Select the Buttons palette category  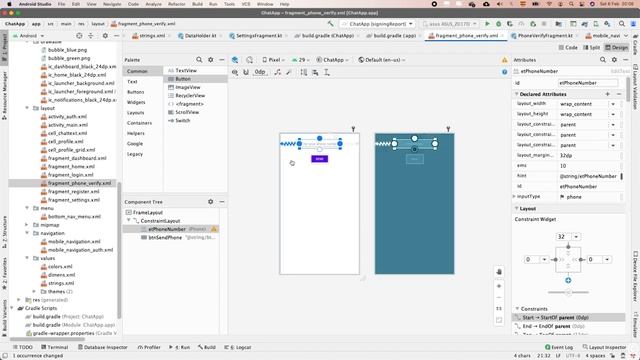tap(136, 92)
